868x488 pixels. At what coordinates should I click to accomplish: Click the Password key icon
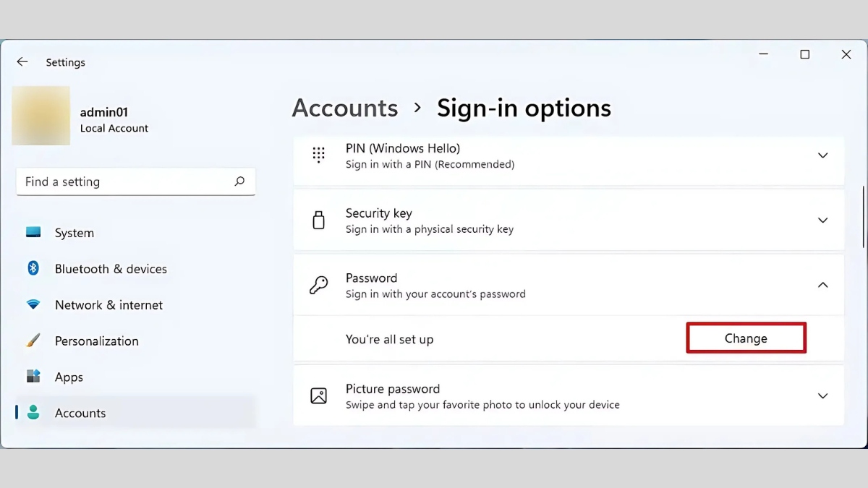click(318, 285)
